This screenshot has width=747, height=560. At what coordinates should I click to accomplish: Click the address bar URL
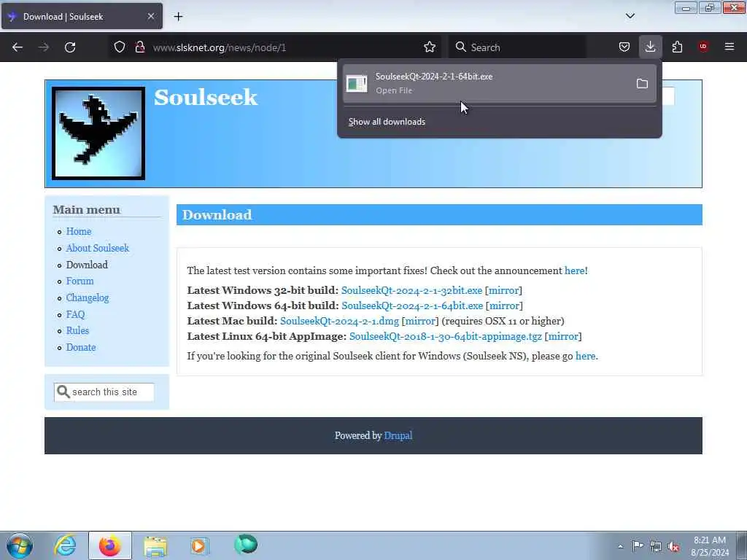[x=219, y=47]
